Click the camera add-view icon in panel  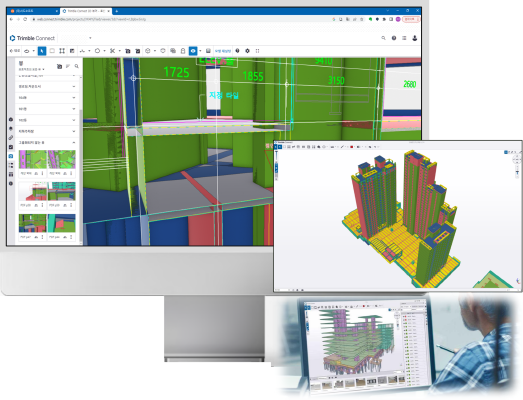(x=59, y=66)
